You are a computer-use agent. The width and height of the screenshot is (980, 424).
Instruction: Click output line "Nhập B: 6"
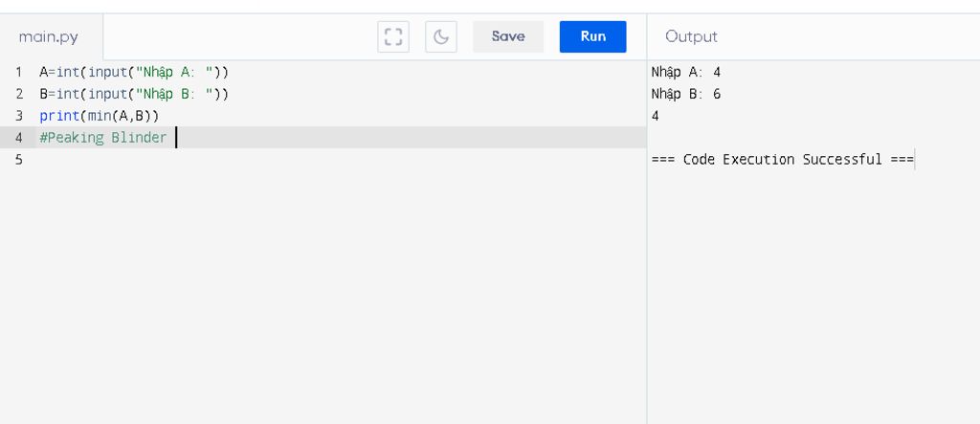pyautogui.click(x=685, y=95)
